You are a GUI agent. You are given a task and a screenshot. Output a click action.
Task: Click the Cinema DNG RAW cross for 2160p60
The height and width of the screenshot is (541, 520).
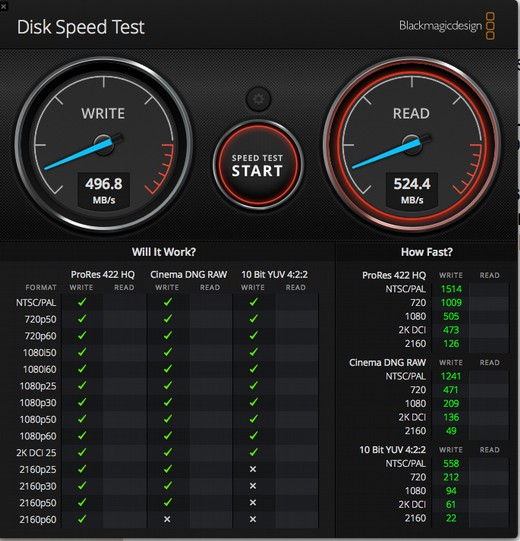(x=167, y=519)
